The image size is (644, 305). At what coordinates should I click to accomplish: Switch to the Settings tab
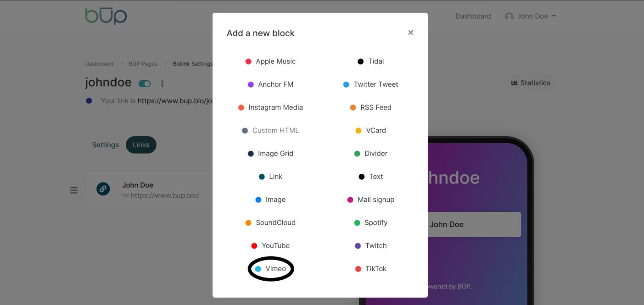106,145
